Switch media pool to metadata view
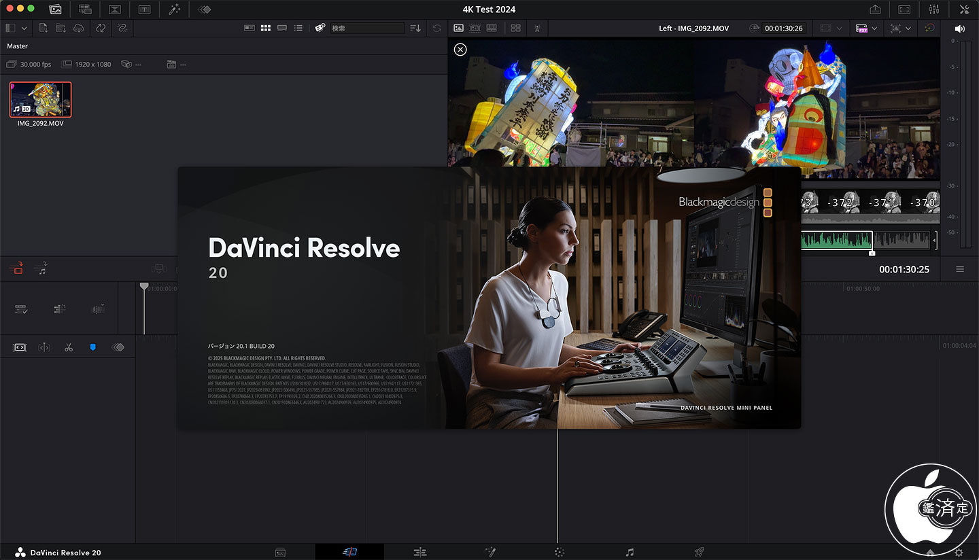 250,28
